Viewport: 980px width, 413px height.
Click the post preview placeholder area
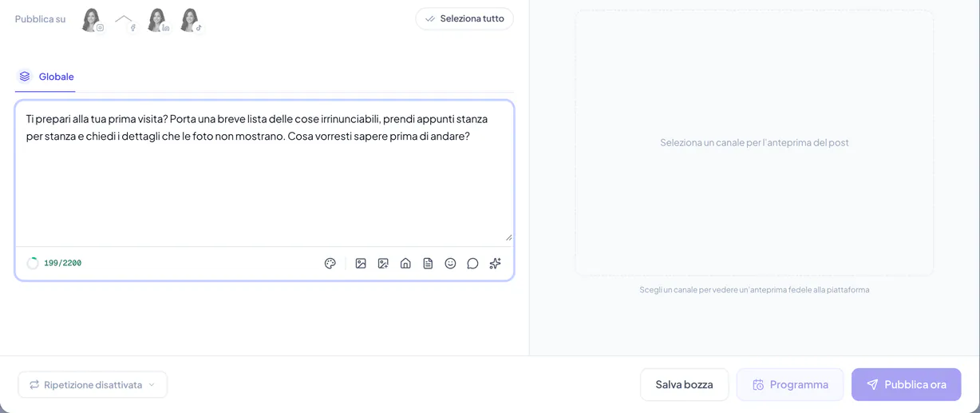point(754,143)
